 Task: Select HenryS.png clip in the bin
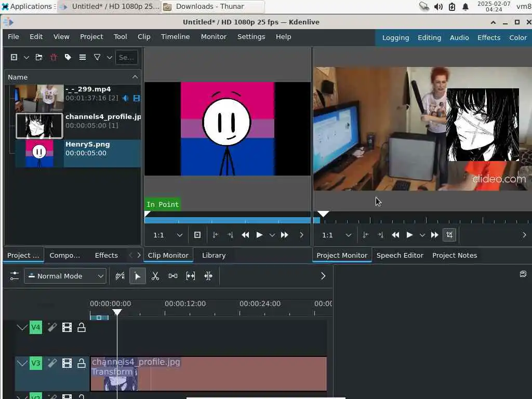[78, 153]
